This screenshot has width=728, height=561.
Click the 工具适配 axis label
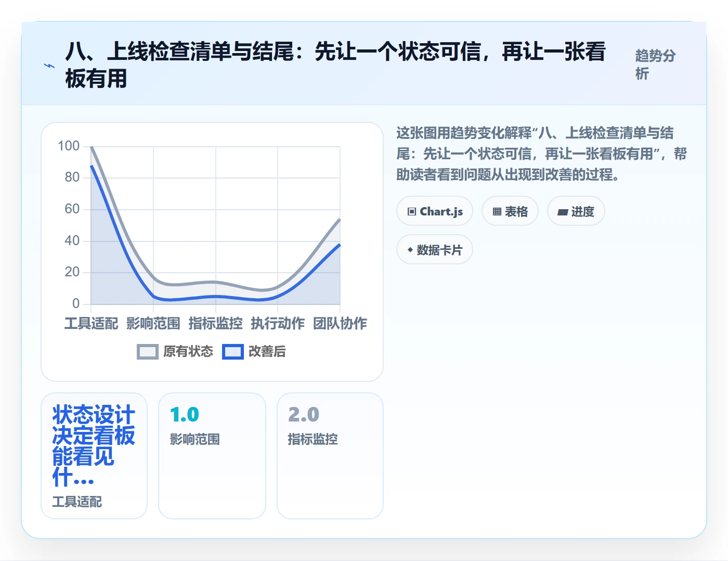pyautogui.click(x=91, y=324)
